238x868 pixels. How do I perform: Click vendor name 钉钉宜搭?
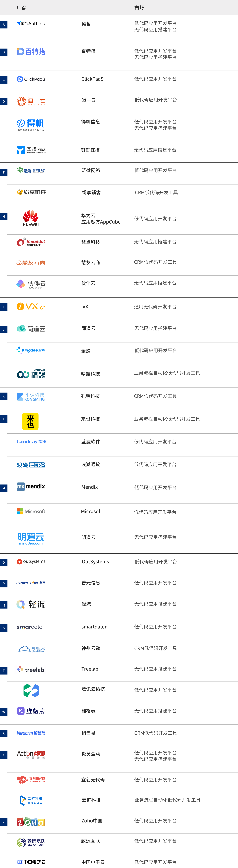pyautogui.click(x=90, y=150)
